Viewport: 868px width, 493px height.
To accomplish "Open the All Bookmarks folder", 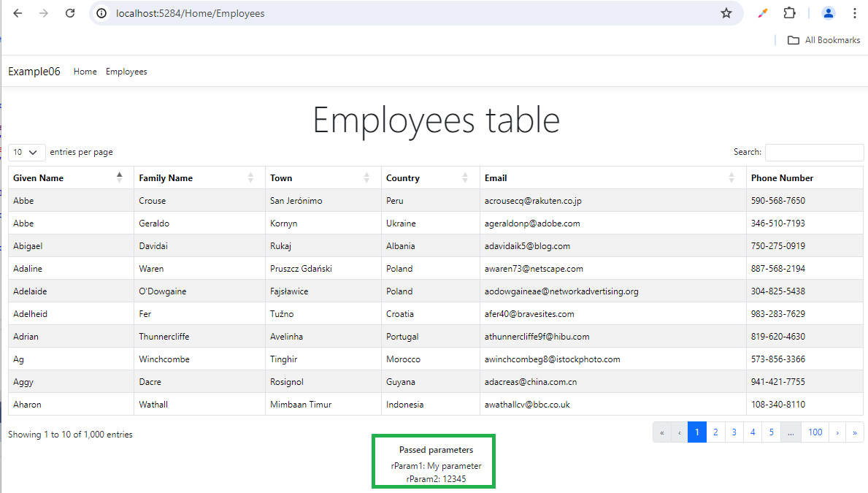I will point(823,40).
